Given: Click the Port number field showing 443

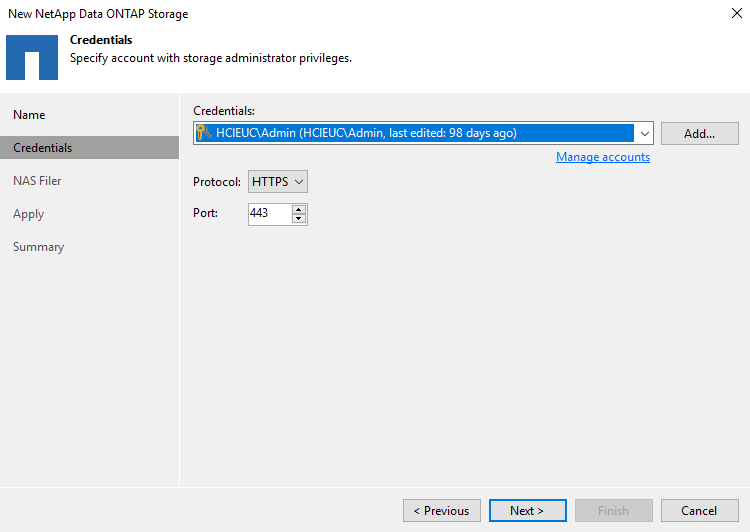Looking at the screenshot, I should pyautogui.click(x=270, y=213).
